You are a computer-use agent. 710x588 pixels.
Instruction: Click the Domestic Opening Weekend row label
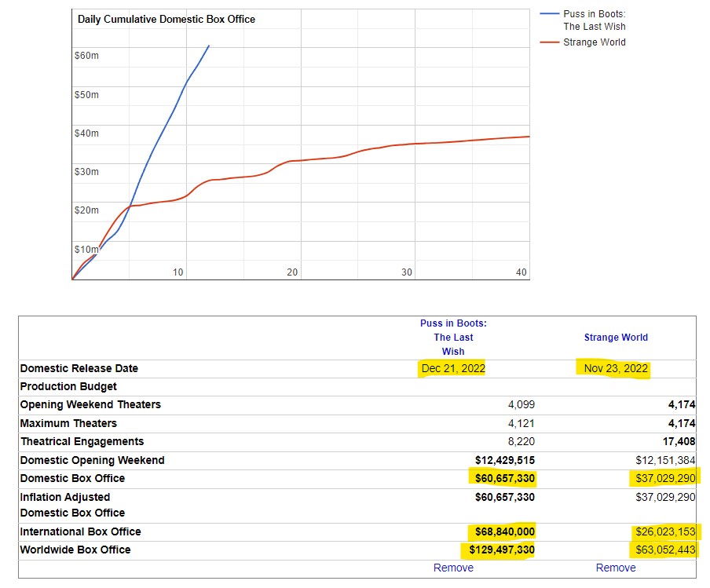(x=93, y=460)
